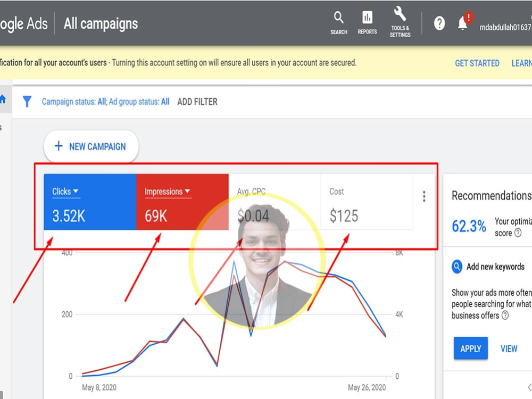Click the plus icon in New Campaign
Screen dimensions: 532x399
[59, 146]
